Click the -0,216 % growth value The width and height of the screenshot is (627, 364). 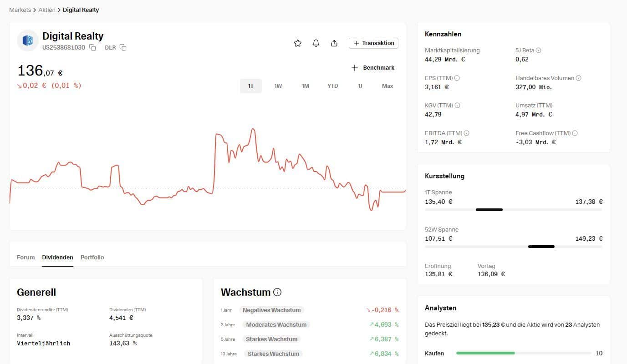pos(382,310)
